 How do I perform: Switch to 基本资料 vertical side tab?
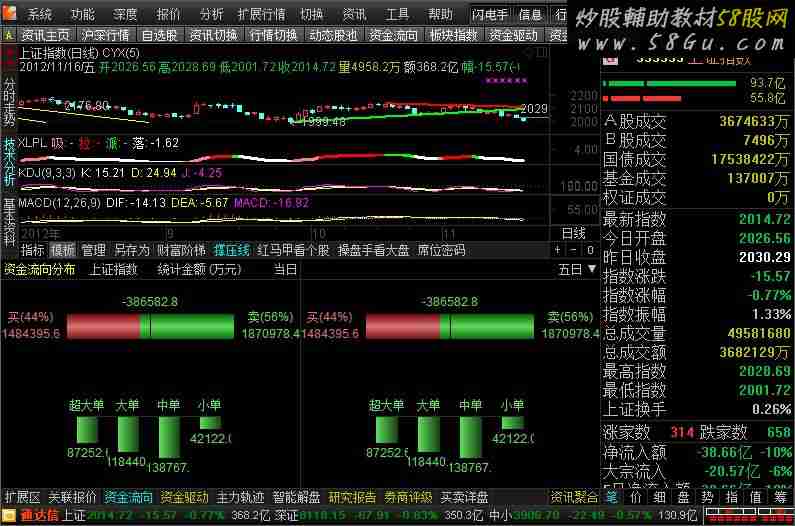[9, 222]
